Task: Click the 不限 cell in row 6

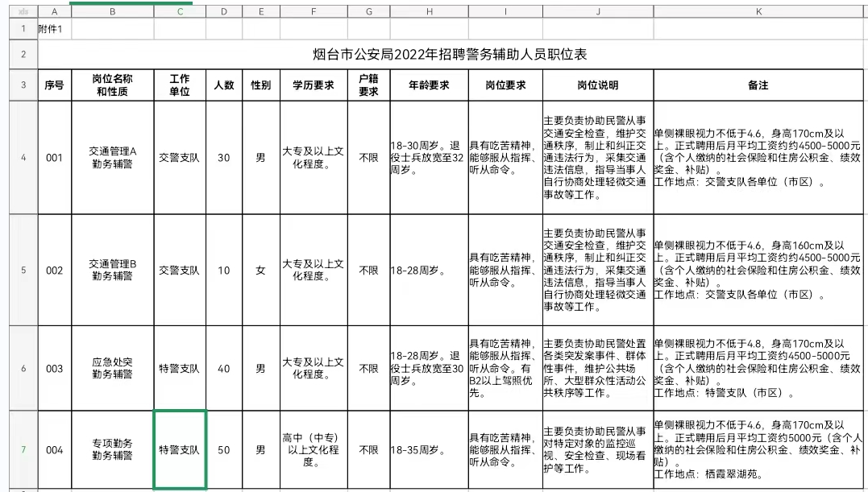Action: tap(368, 368)
